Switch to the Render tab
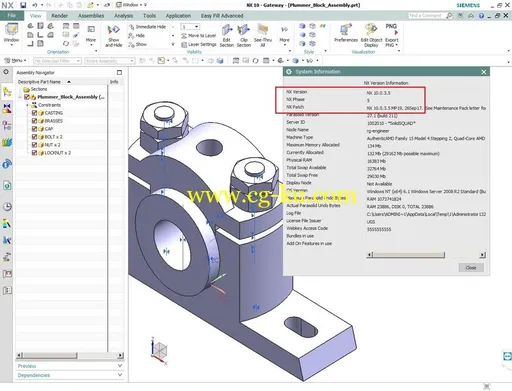The image size is (512, 391). (x=60, y=16)
